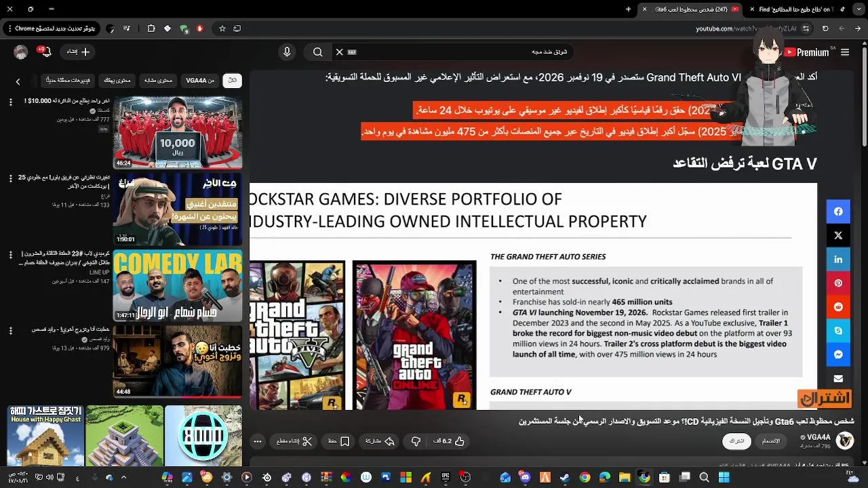Select the 'فيديوهات محمّلة حديثًا' chip
868x488 pixels.
tap(68, 81)
